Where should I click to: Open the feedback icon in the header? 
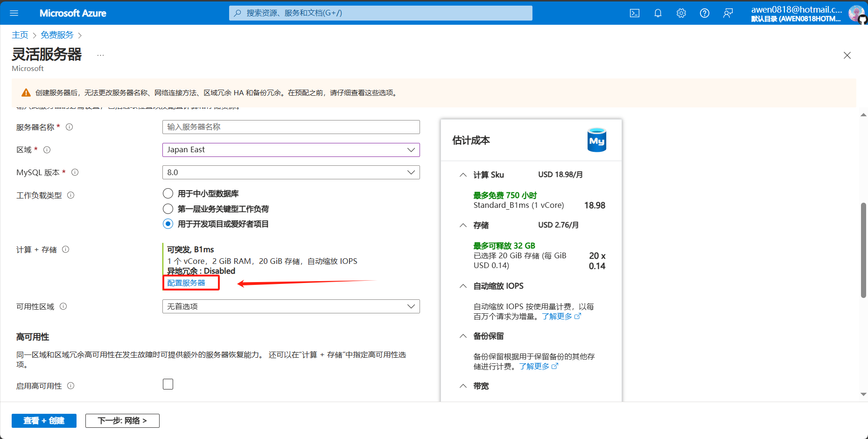click(728, 13)
